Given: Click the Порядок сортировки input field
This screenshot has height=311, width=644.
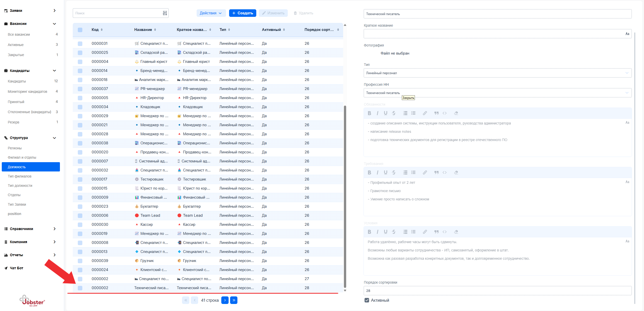Looking at the screenshot, I should pyautogui.click(x=497, y=291).
